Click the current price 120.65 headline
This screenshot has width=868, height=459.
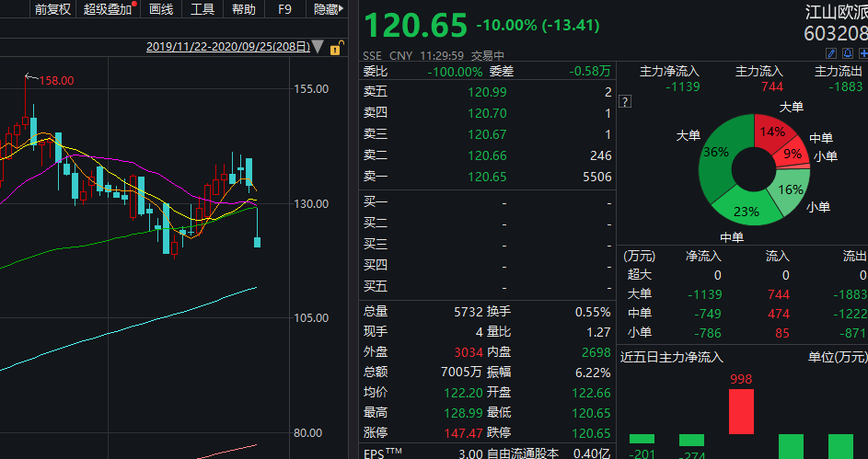[415, 26]
